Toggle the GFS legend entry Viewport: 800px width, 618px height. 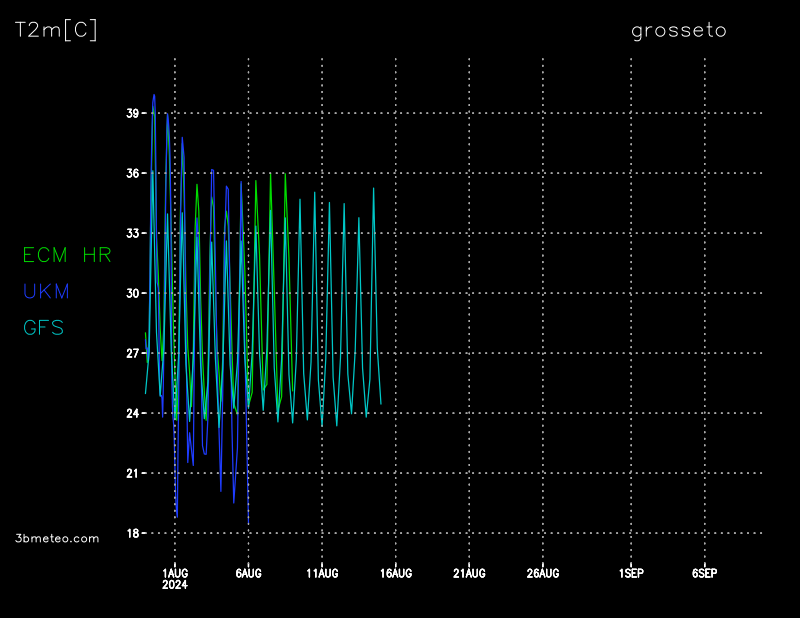tap(43, 328)
